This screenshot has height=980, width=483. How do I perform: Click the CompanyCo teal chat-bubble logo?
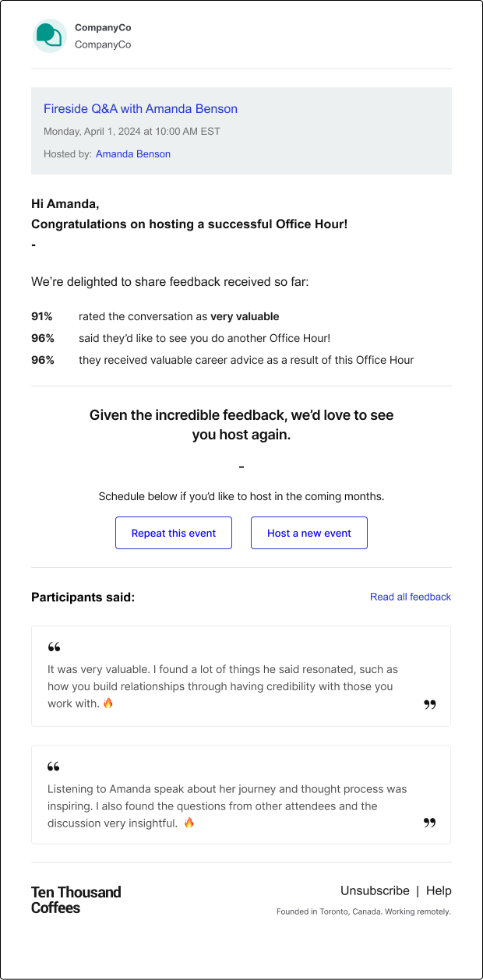pyautogui.click(x=50, y=36)
